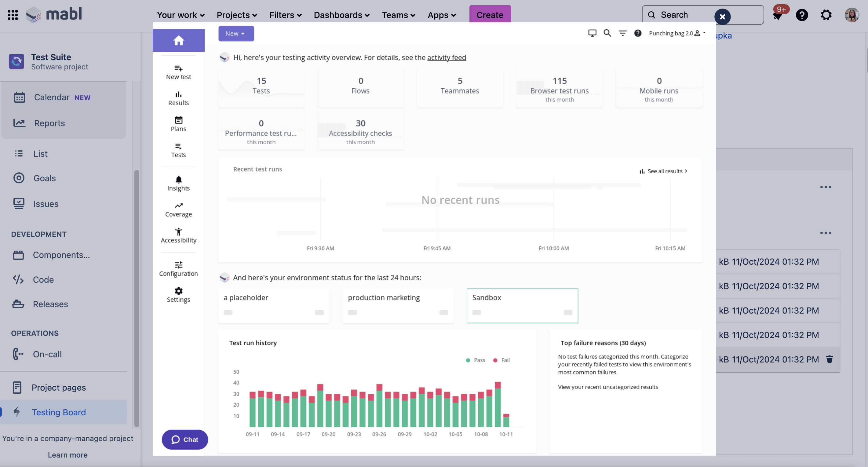Open Tests in mabl sidebar
868x467 pixels.
pyautogui.click(x=179, y=150)
